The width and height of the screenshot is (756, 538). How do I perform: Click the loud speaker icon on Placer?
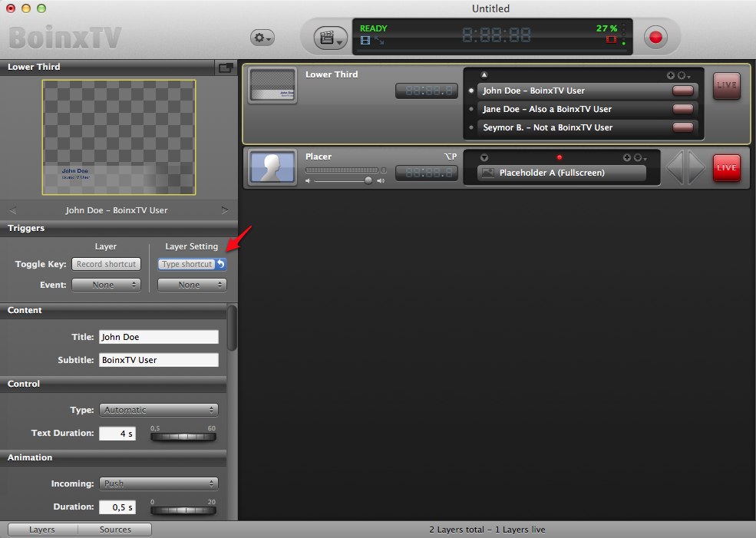tap(381, 181)
